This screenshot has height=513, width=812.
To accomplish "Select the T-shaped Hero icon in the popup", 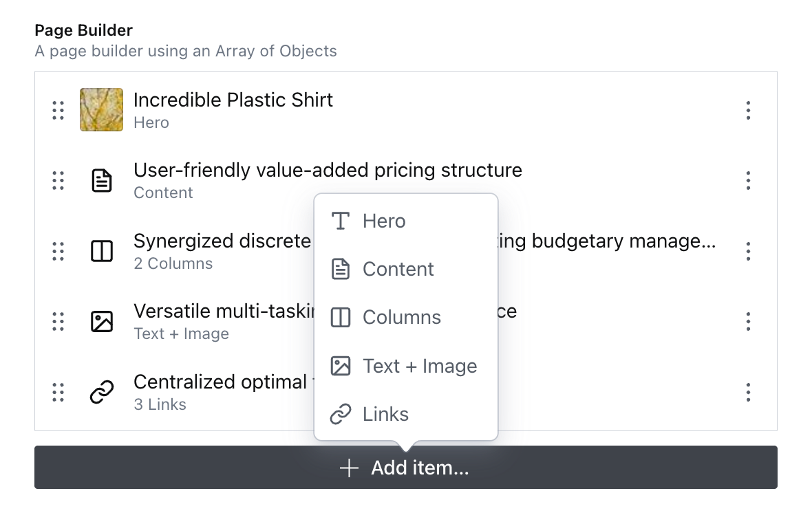I will pyautogui.click(x=340, y=221).
